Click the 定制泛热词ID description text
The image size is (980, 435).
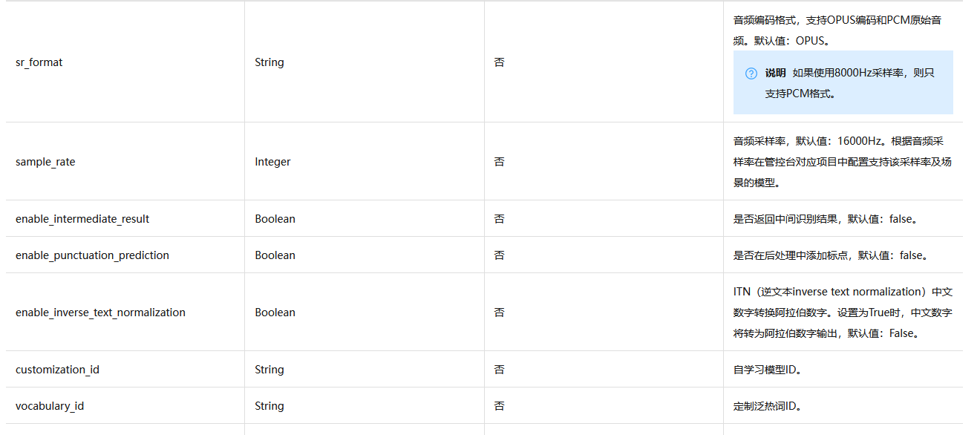click(x=767, y=406)
